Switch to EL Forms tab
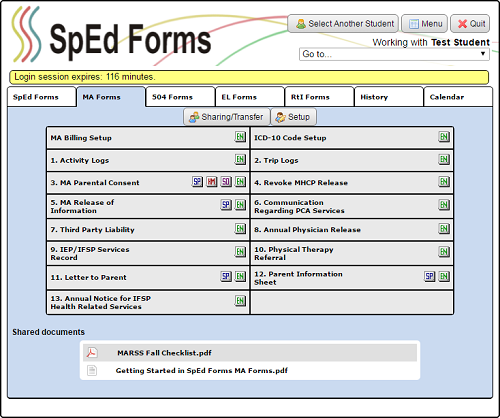 250,97
